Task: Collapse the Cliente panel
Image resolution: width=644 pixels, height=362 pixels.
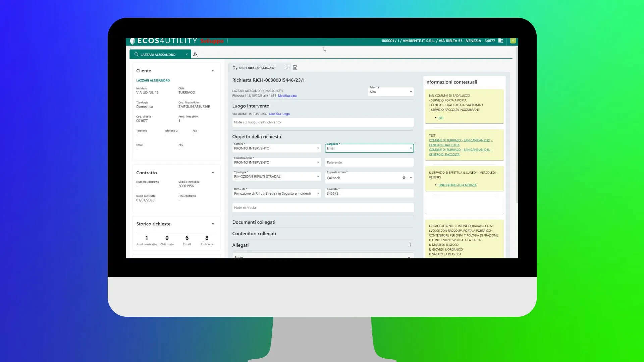Action: click(213, 71)
